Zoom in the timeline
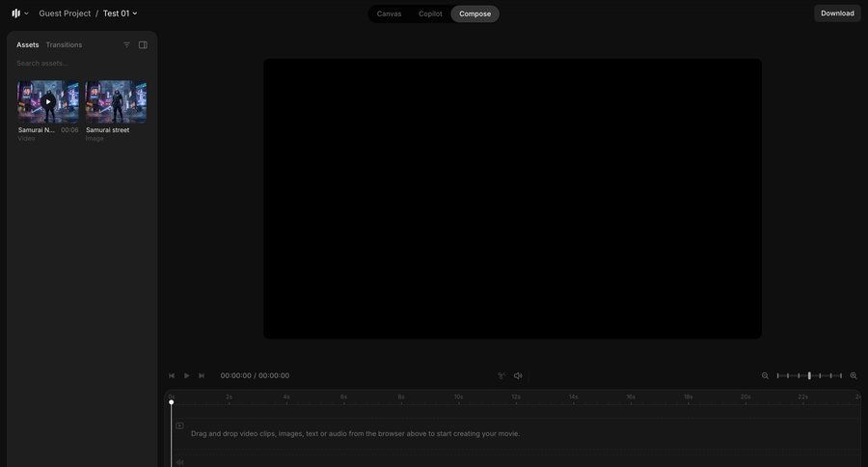Image resolution: width=868 pixels, height=467 pixels. 854,375
